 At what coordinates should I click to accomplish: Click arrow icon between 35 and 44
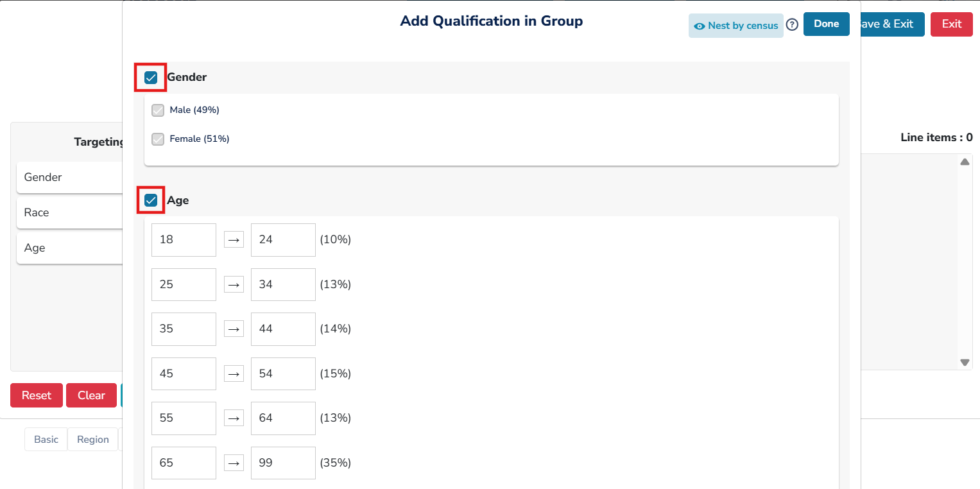click(234, 329)
